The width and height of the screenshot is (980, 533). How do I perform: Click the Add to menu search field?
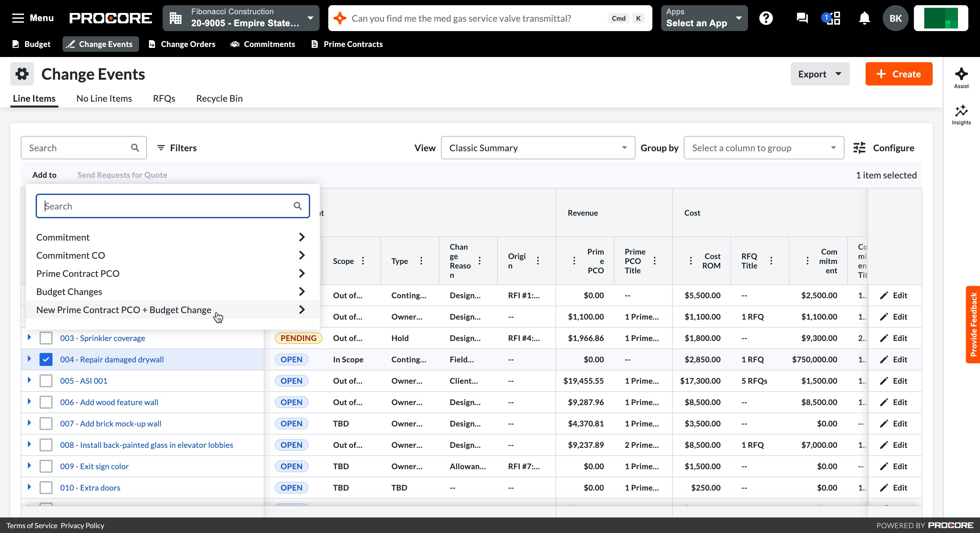coord(168,206)
